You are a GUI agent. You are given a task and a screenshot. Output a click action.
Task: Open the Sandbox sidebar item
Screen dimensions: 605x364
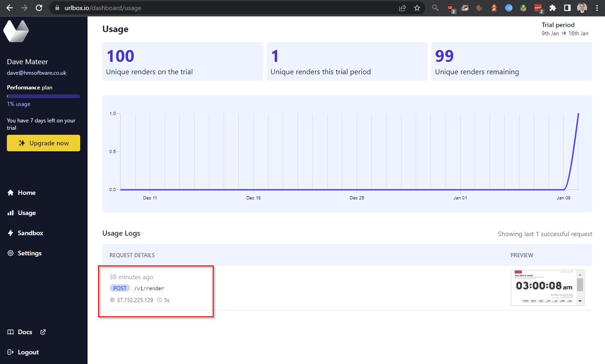pyautogui.click(x=30, y=233)
